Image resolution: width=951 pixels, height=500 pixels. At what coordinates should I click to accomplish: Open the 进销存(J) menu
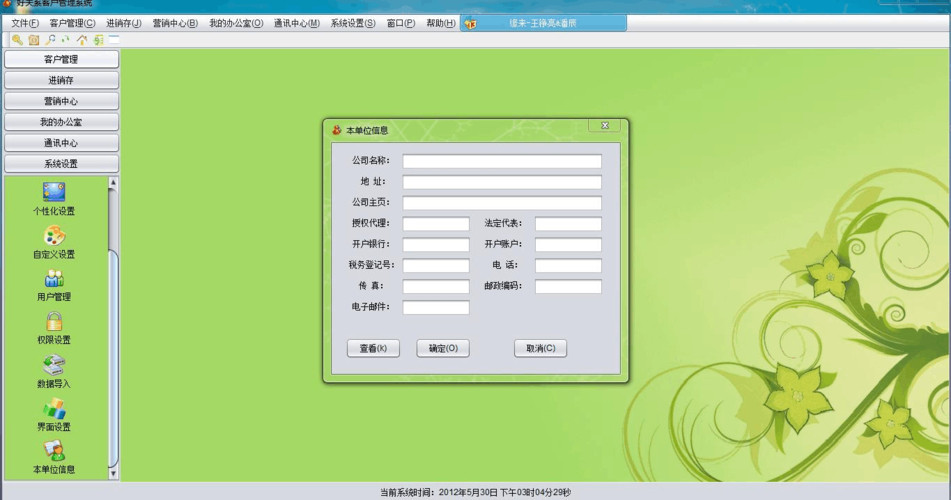pos(124,23)
